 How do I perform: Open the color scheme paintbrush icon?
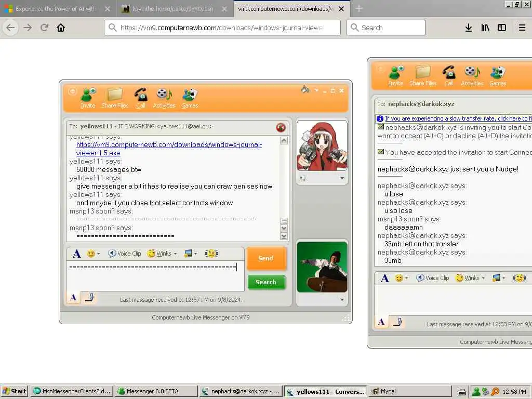(x=304, y=89)
